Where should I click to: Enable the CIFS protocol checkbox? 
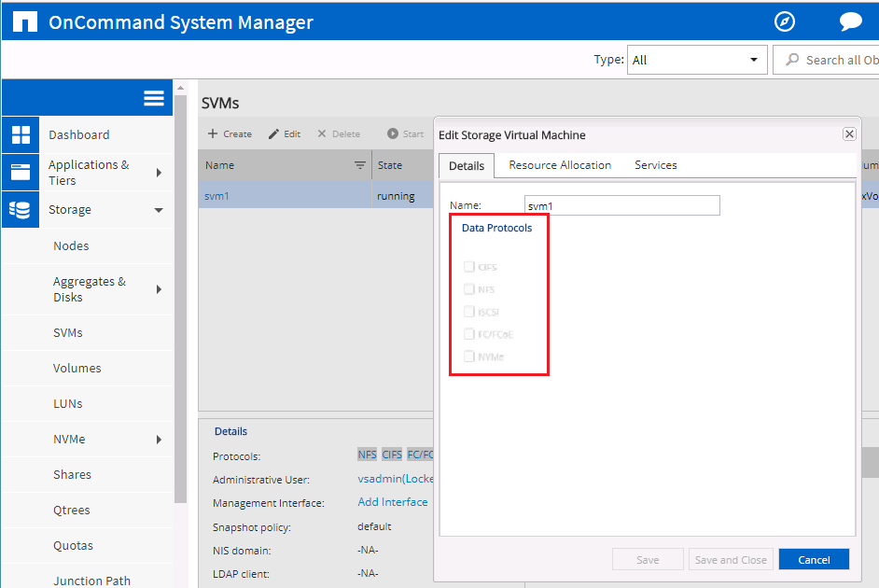click(469, 267)
